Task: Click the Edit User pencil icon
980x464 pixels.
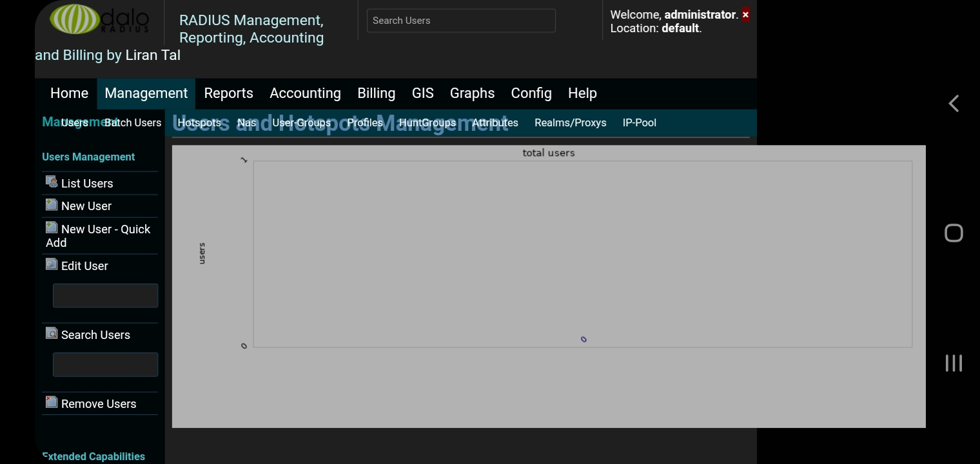Action: tap(52, 264)
